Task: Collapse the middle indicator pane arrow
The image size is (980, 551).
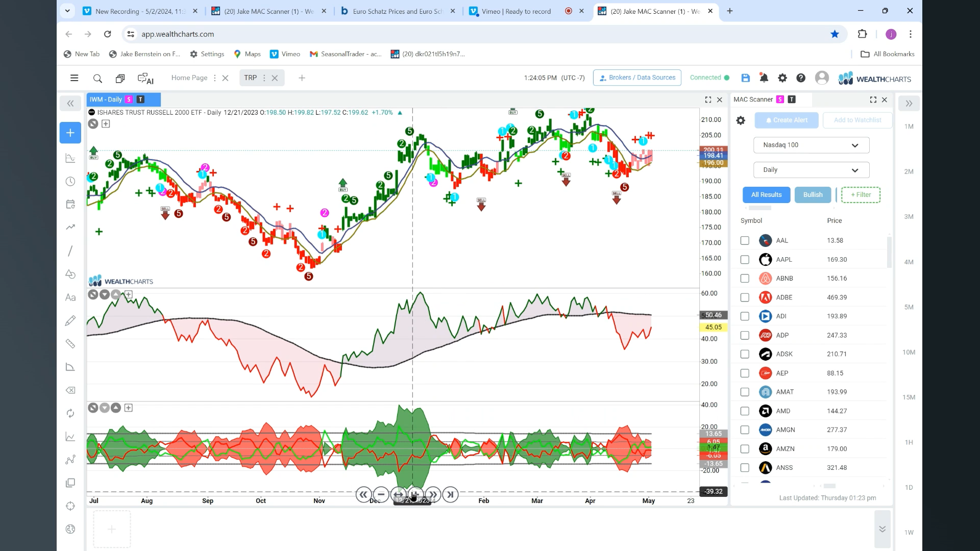Action: click(105, 294)
